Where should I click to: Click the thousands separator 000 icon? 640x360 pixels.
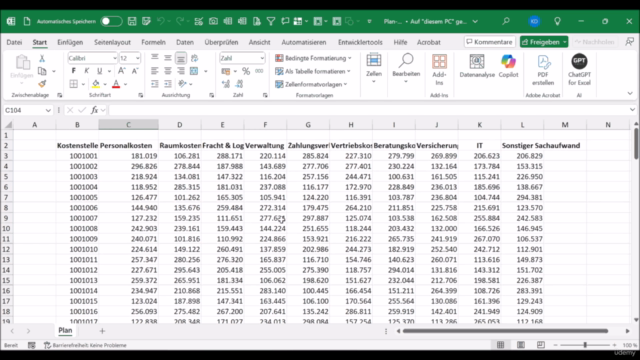coord(259,71)
